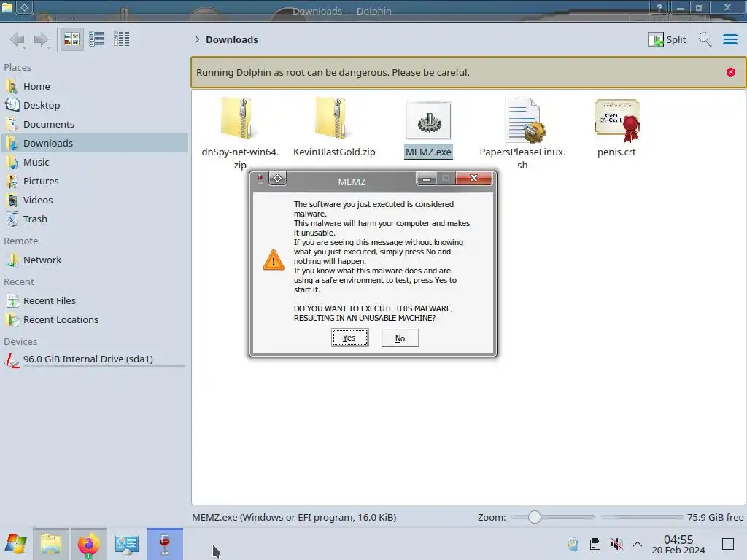Open Recent Locations entry
The image size is (747, 560).
[94, 319]
